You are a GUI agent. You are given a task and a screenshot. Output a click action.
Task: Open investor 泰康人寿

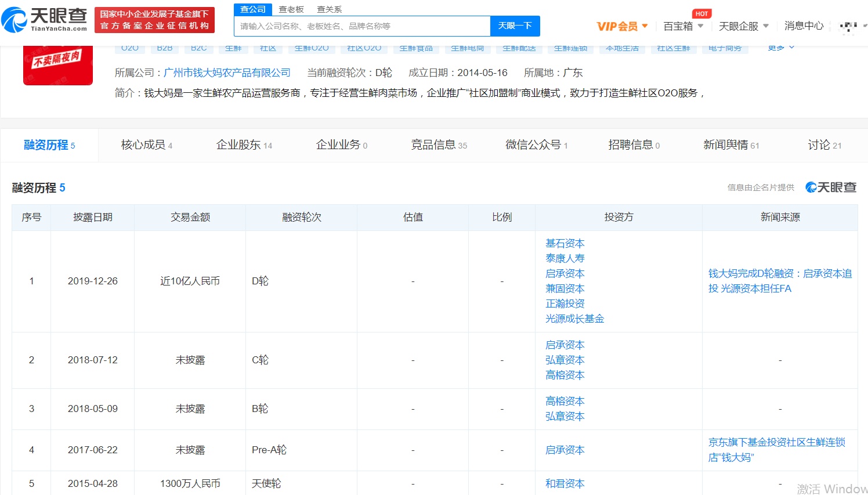(565, 259)
